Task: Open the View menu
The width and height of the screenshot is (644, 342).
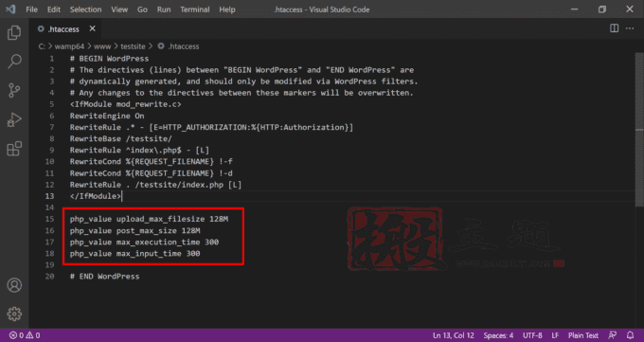Action: (119, 9)
